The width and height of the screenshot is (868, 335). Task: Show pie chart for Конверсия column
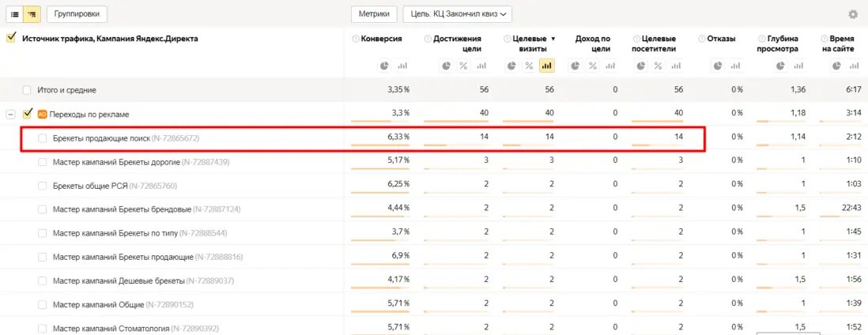[x=384, y=66]
